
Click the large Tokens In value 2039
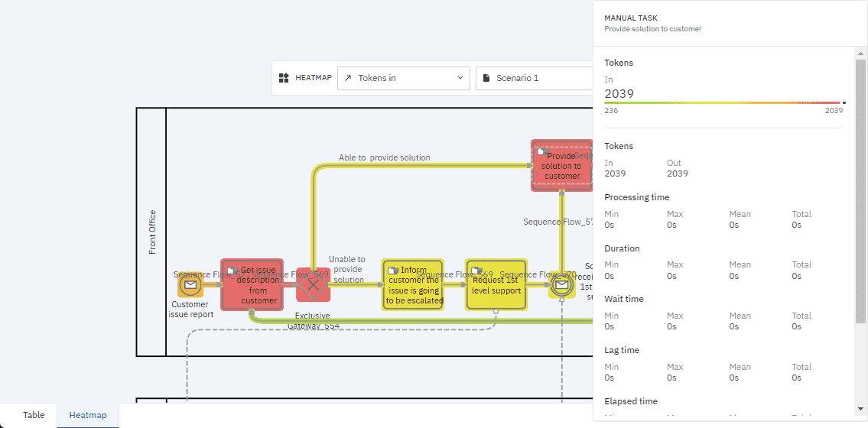point(619,93)
